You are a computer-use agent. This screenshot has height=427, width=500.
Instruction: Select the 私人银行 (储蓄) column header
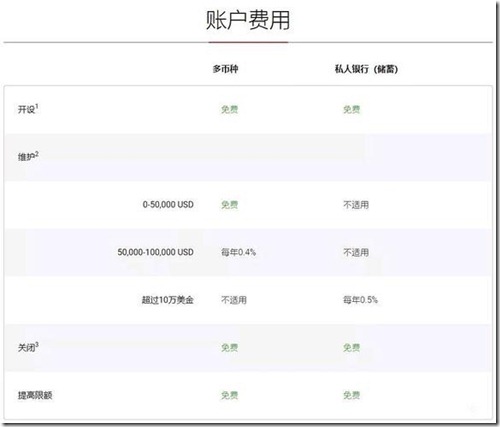click(x=366, y=69)
